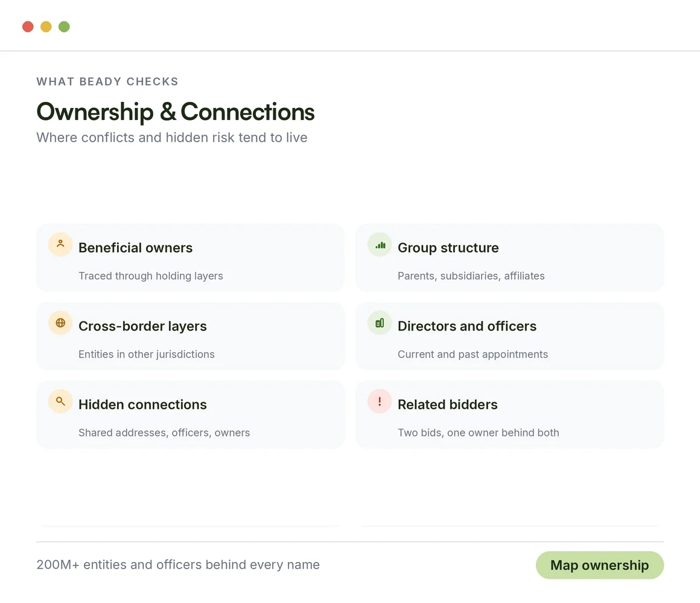
Task: Click the building icon beside Directors and officers
Action: click(380, 323)
